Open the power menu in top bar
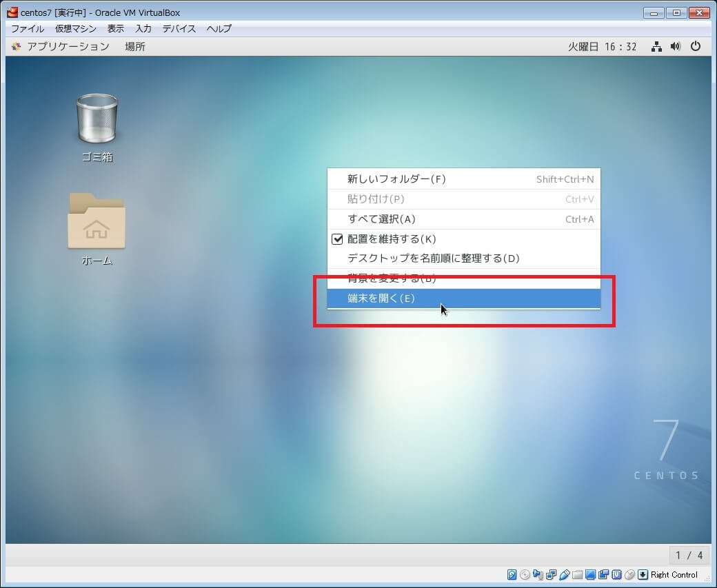717x588 pixels. pyautogui.click(x=696, y=47)
